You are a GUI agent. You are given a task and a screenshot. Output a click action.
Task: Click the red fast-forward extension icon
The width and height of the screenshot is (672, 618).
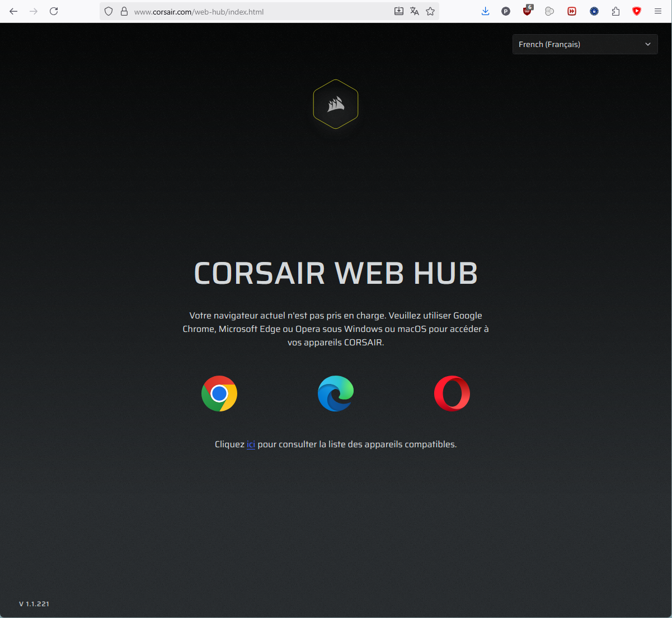click(572, 11)
